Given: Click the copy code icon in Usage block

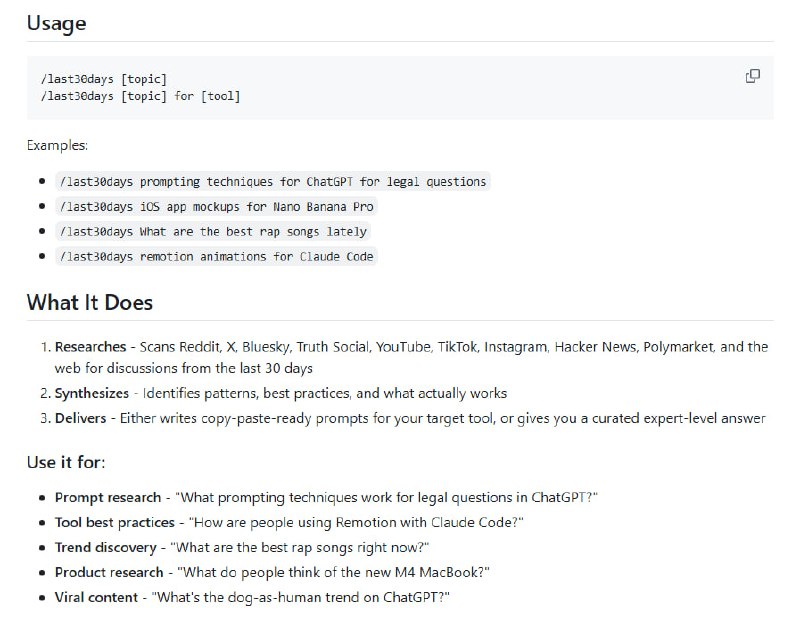Looking at the screenshot, I should click(753, 76).
